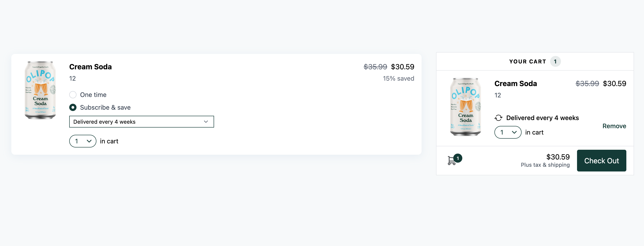Select the Subscribe & save radio option
Image resolution: width=644 pixels, height=246 pixels.
tap(73, 107)
